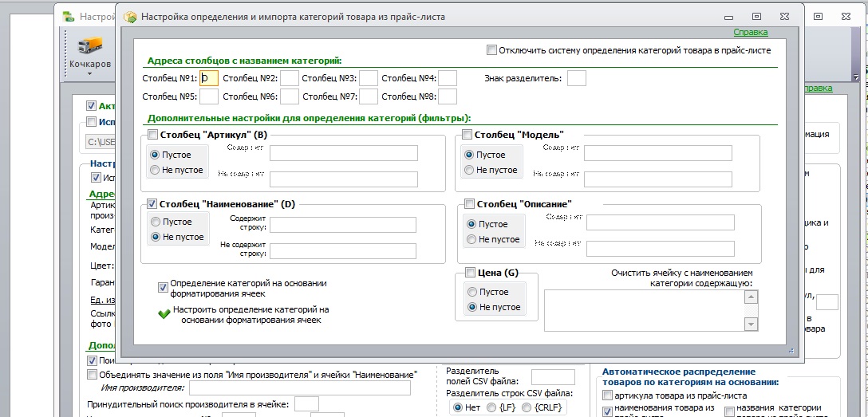The image size is (868, 417).
Task: Click the Кочкаров truck icon in background window
Action: [89, 47]
